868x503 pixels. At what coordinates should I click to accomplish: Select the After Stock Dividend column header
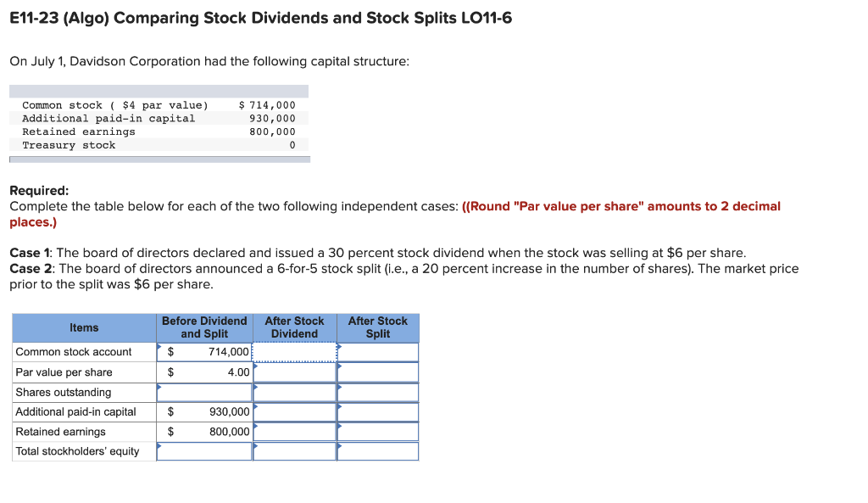pos(294,327)
